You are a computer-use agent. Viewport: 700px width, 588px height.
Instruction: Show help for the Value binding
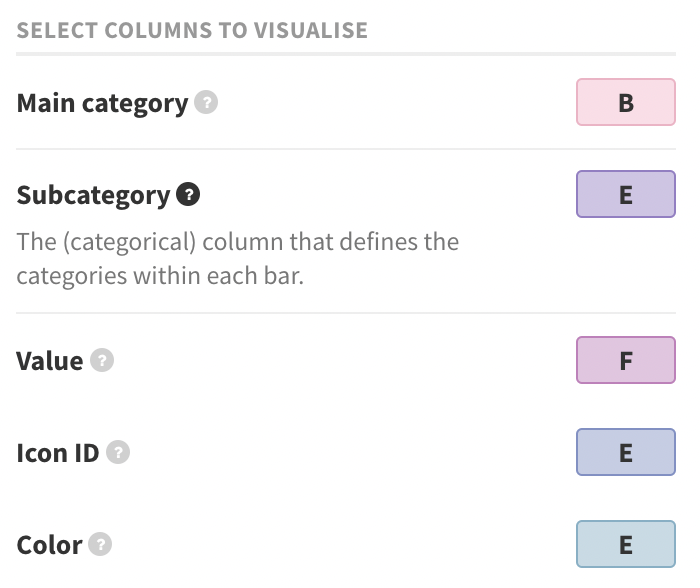(102, 360)
